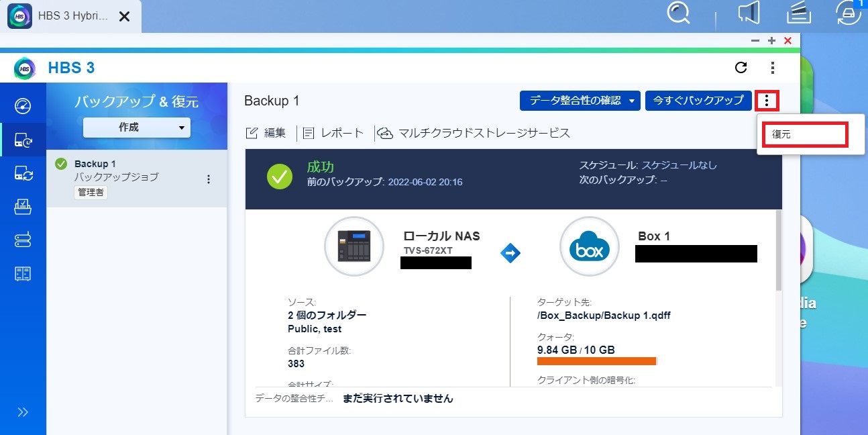Click the 2022-06-02 20:16 backup time
Screen dimensions: 868x435
tap(425, 182)
